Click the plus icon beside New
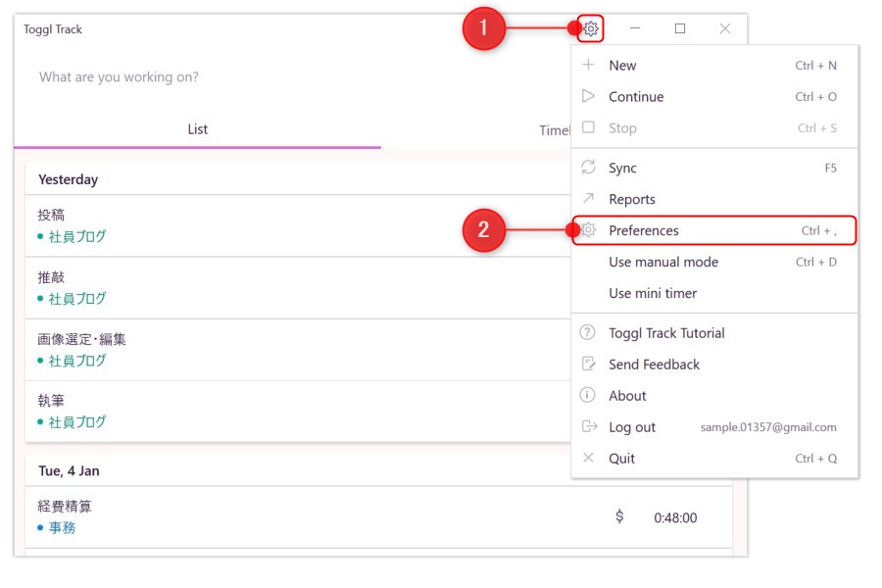The width and height of the screenshot is (882, 588). coord(588,65)
